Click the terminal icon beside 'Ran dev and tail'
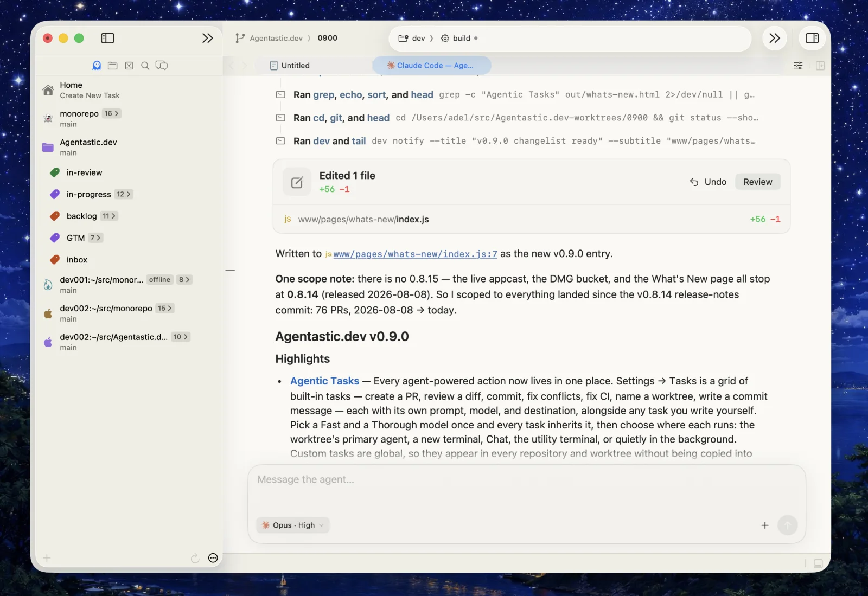Image resolution: width=868 pixels, height=596 pixels. (280, 141)
